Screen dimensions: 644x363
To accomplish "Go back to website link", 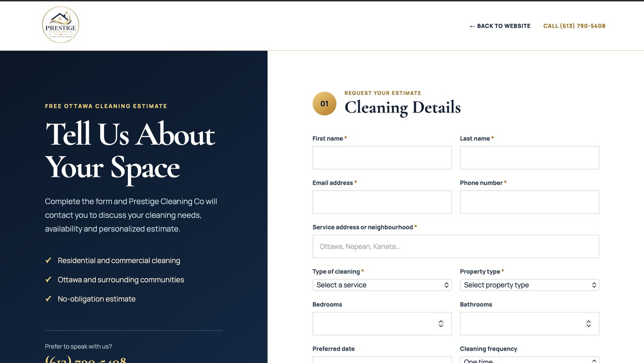I will tap(500, 26).
